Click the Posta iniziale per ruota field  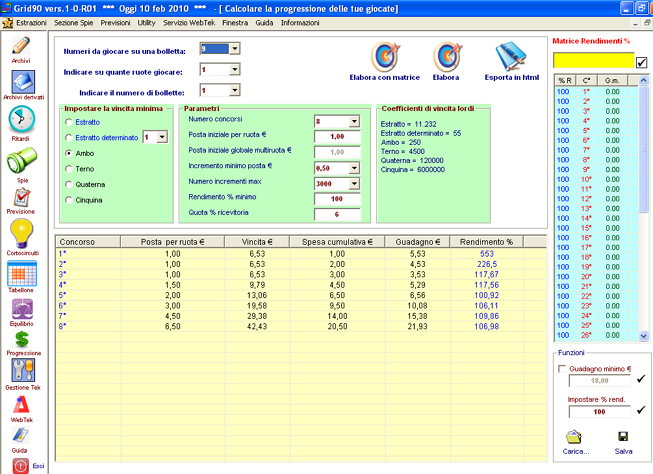pyautogui.click(x=337, y=137)
